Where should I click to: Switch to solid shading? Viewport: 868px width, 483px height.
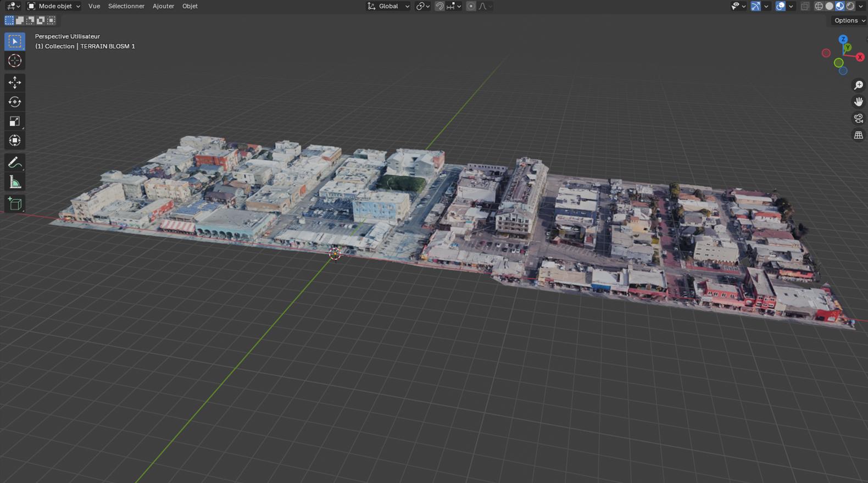click(x=829, y=6)
